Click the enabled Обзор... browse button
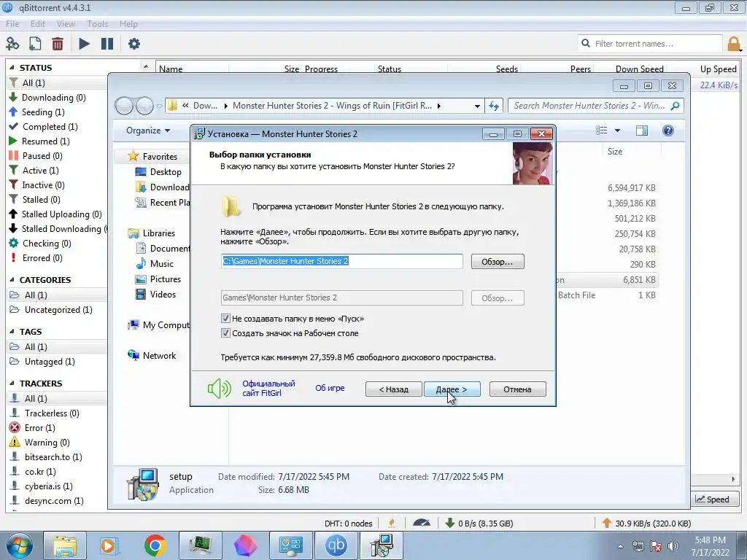This screenshot has height=560, width=747. 498,262
